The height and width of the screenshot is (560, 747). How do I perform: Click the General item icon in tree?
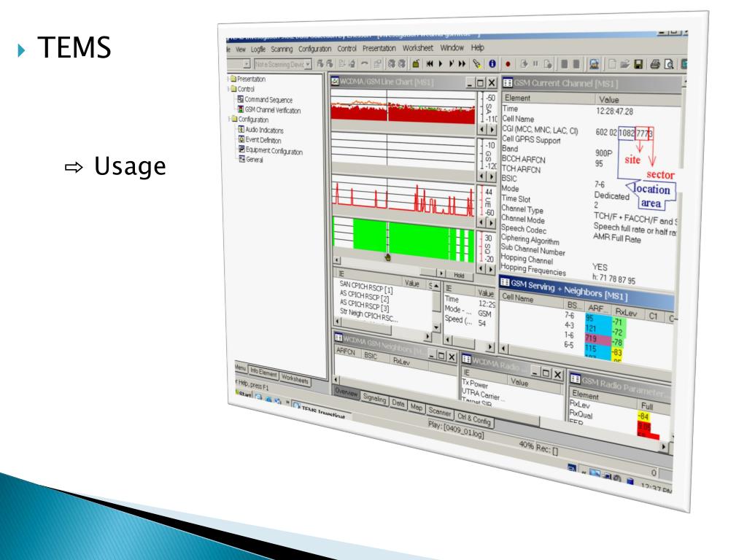pyautogui.click(x=242, y=159)
